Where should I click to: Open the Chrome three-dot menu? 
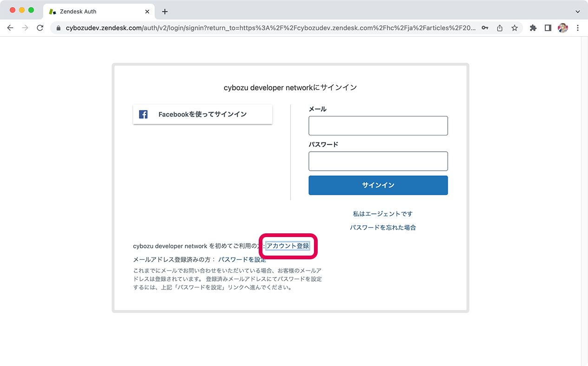578,28
